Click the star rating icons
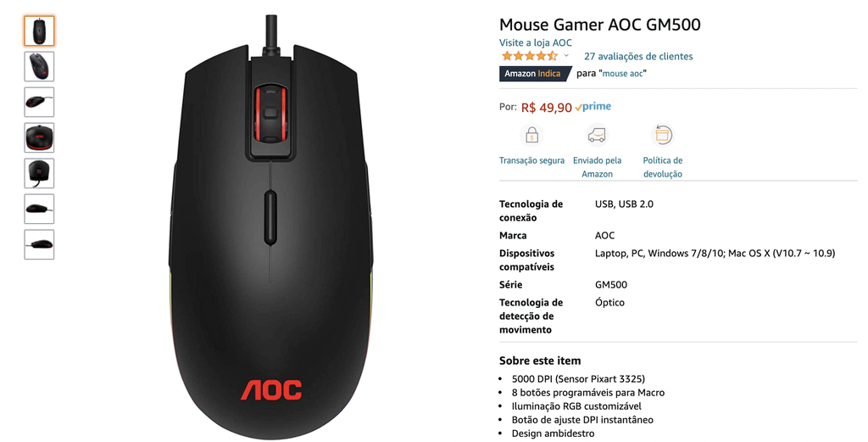The height and width of the screenshot is (442, 868). click(x=530, y=56)
